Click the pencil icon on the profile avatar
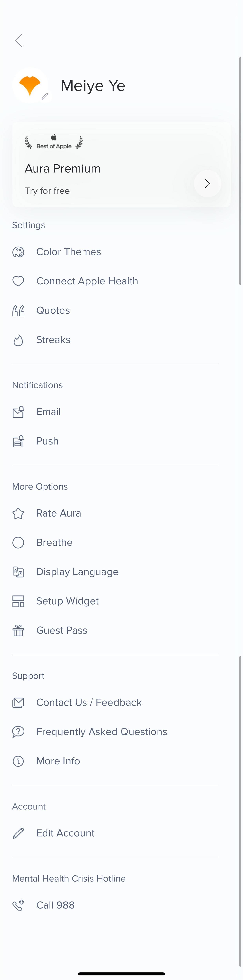 (45, 96)
